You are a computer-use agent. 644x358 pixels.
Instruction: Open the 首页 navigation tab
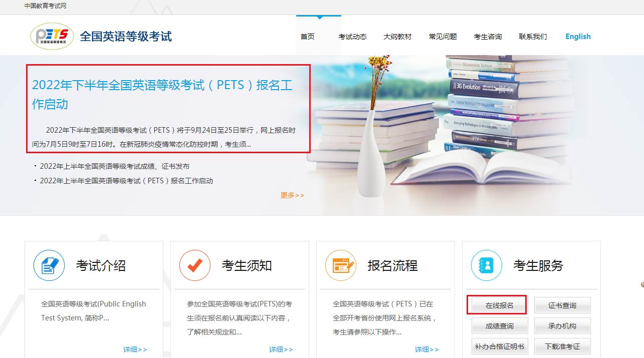pyautogui.click(x=308, y=37)
